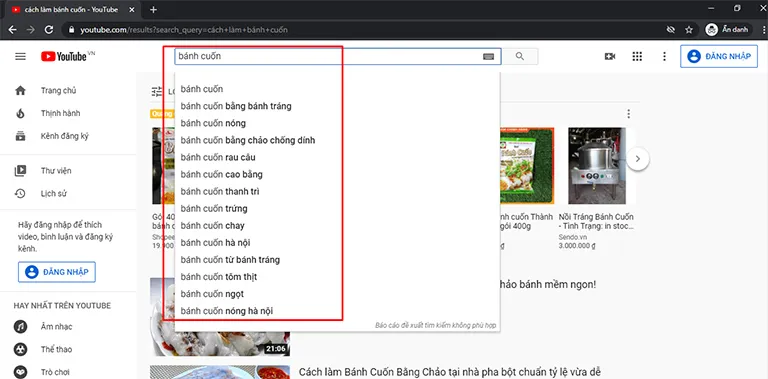This screenshot has height=379, width=768.
Task: Click the on-screen keyboard icon in search box
Action: (488, 56)
